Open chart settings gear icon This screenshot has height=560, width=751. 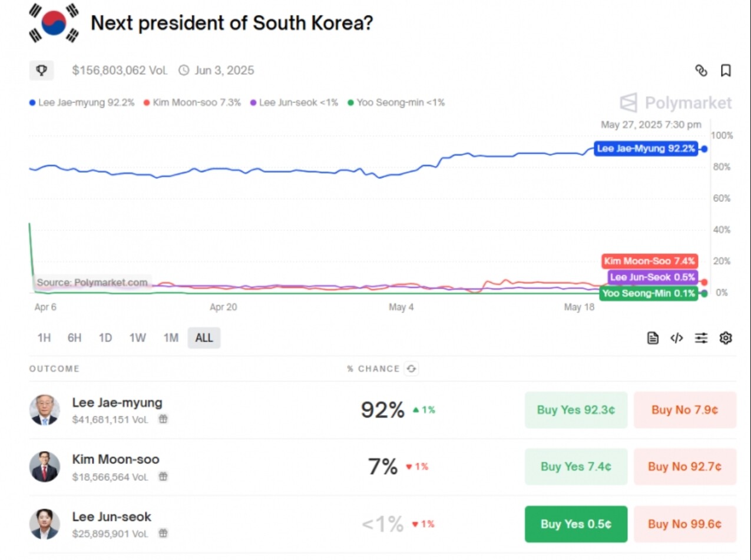tap(726, 338)
